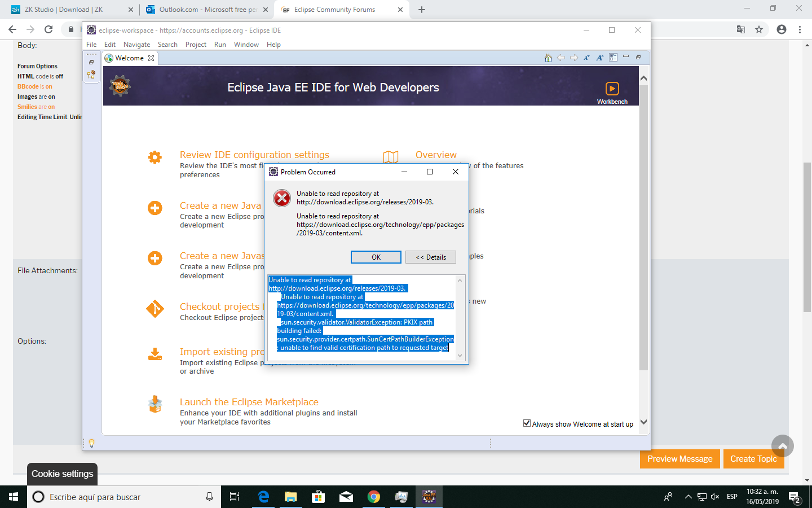Toggle Always show Welcome at start up
Viewport: 812px width, 508px height.
[x=527, y=423]
